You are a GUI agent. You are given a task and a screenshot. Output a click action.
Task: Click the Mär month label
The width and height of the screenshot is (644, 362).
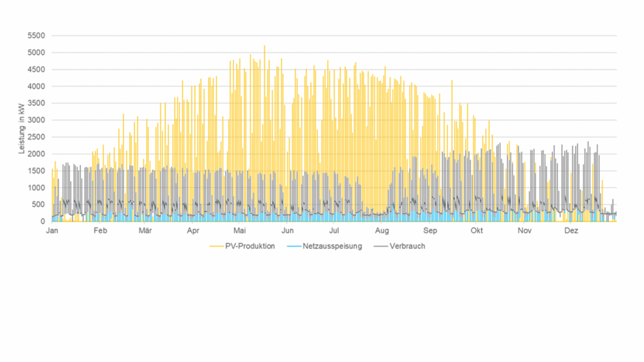[145, 231]
